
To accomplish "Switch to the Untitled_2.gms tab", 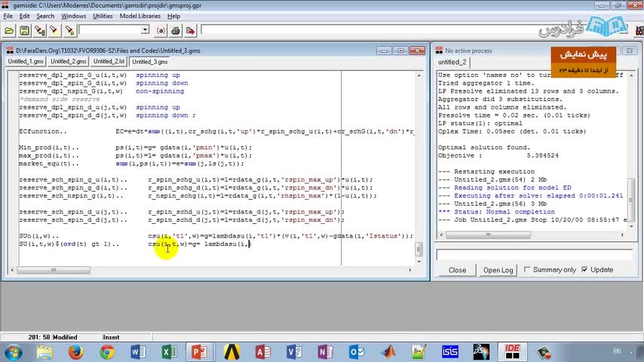I will click(x=68, y=61).
